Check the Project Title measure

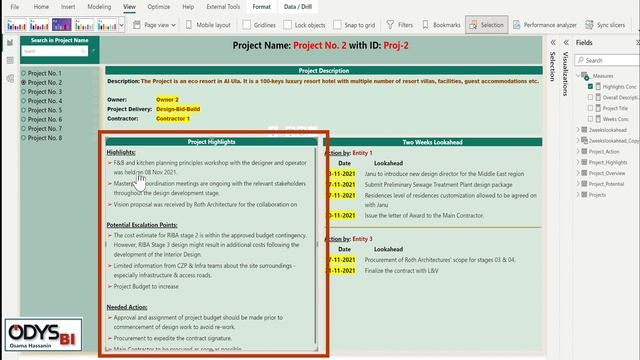590,108
